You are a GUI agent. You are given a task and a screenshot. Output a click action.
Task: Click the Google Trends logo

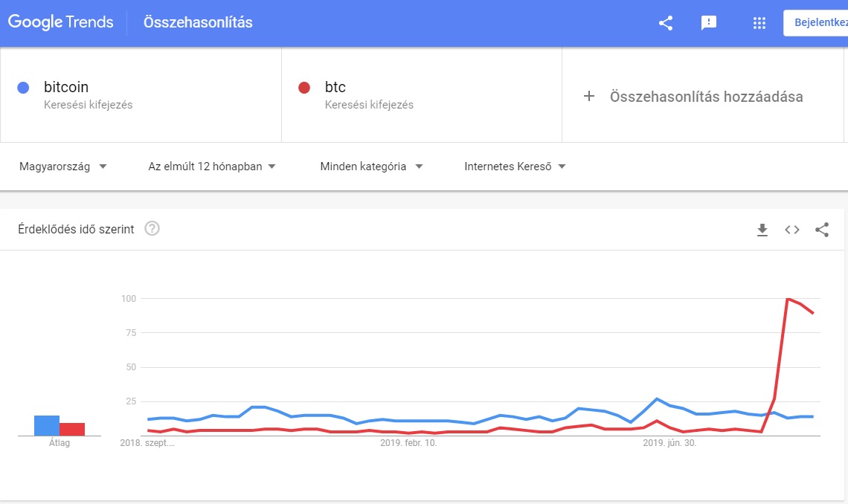60,22
